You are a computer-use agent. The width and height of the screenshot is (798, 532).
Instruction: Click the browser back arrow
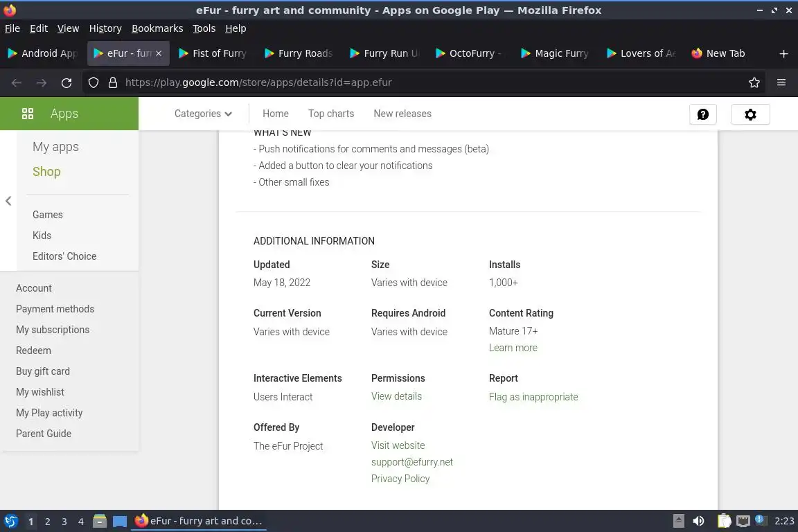click(x=17, y=82)
